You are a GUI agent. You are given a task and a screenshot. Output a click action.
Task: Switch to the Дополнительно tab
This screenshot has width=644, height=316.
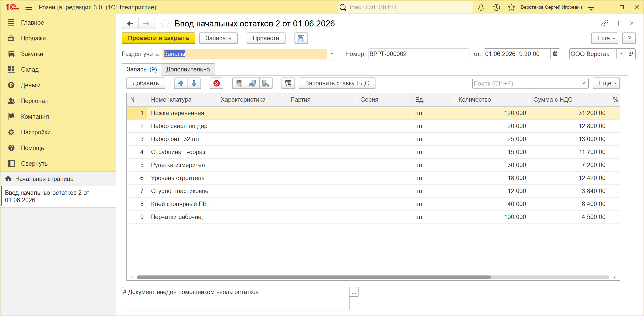[x=188, y=69]
